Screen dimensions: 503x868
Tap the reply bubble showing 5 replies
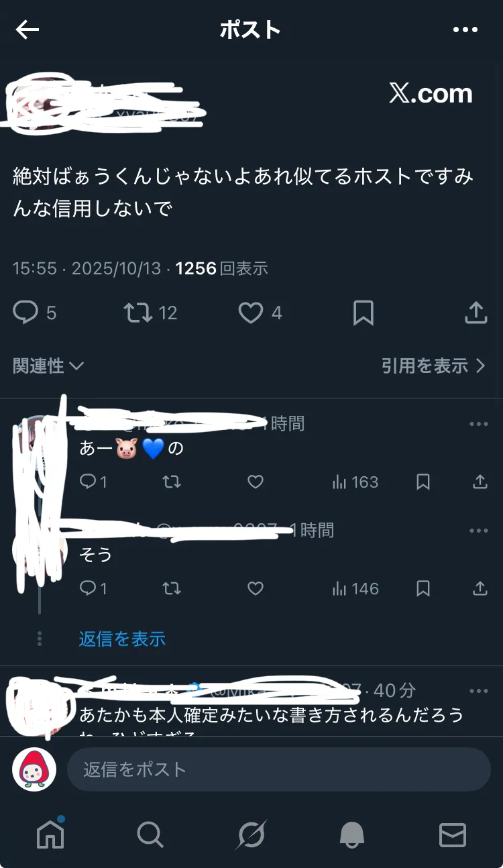click(35, 313)
